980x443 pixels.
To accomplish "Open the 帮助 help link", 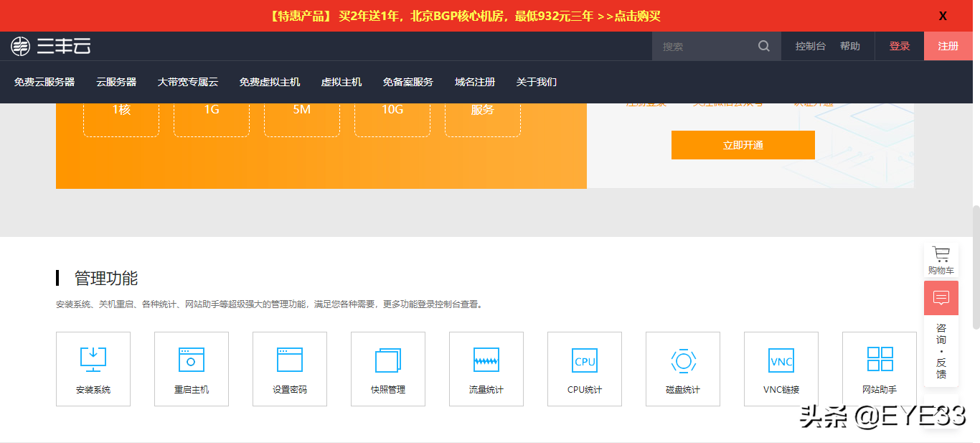I will (x=850, y=46).
